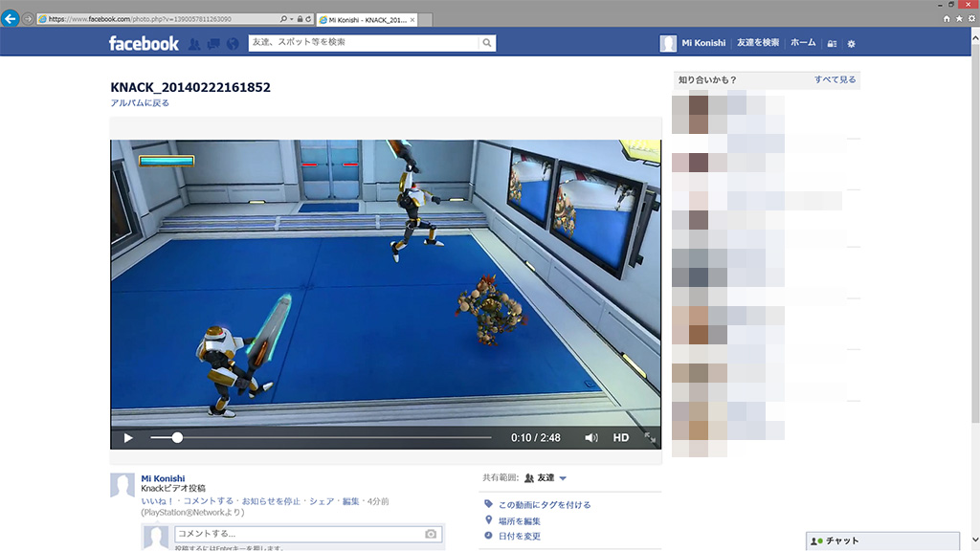
Task: Click the address bar URL field
Action: [x=158, y=19]
